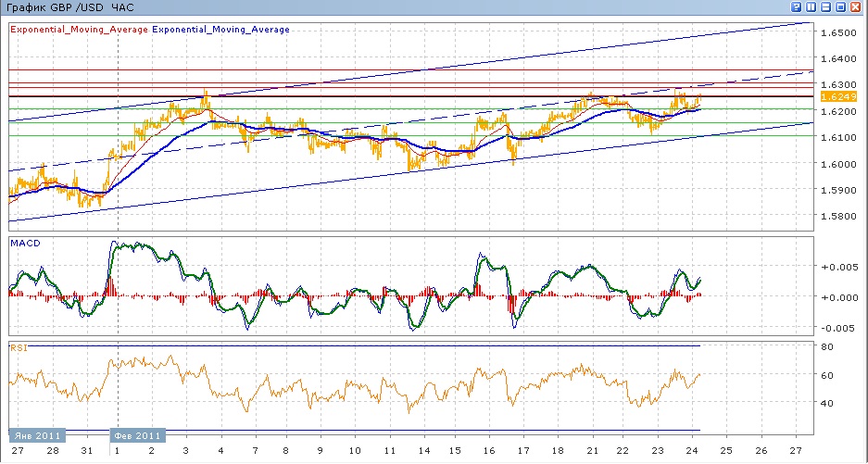Open help via the question mark icon
This screenshot has width=868, height=464.
[x=797, y=7]
